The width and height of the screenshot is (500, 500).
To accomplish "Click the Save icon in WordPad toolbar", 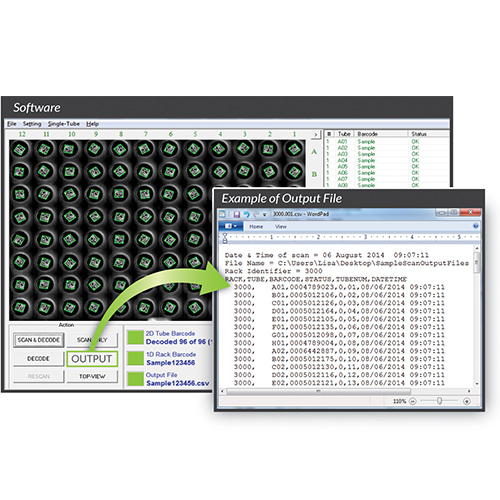I will tap(237, 214).
